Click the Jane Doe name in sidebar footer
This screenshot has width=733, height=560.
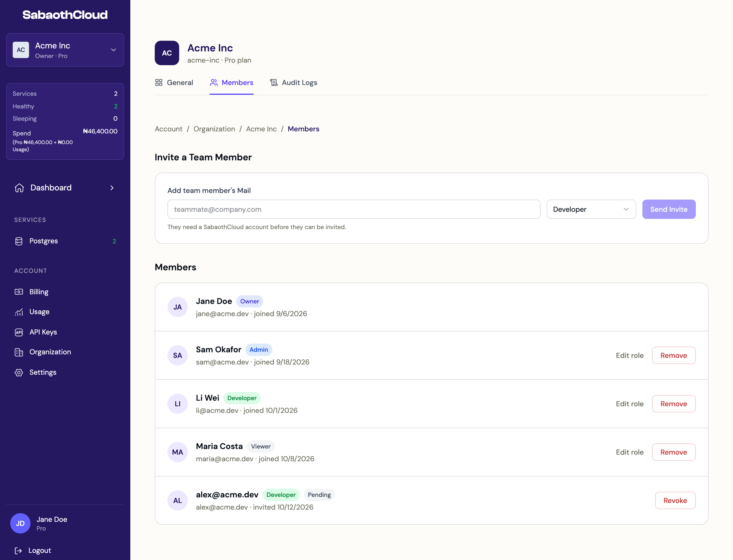click(52, 519)
